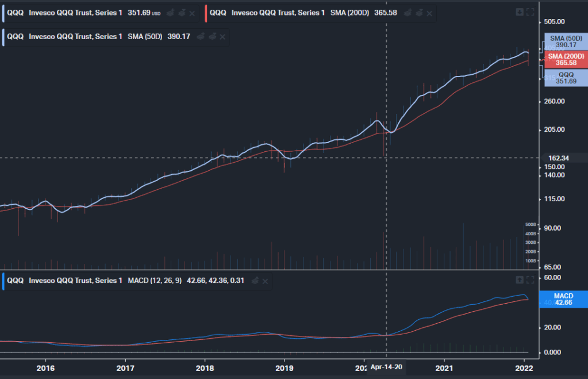The height and width of the screenshot is (379, 588).
Task: Remove the SMA (200D) indicator
Action: [x=430, y=13]
